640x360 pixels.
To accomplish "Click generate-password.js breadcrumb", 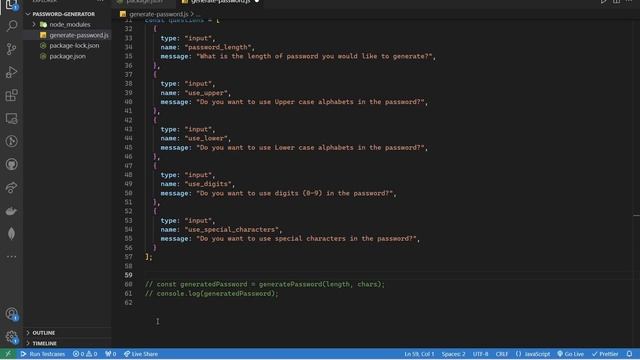I will [158, 14].
